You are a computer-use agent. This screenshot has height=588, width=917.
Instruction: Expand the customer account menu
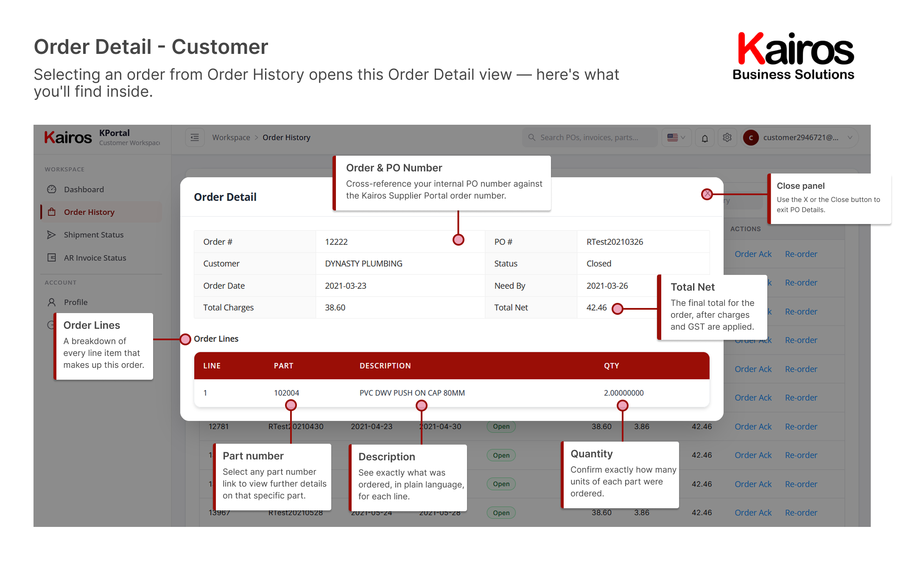pyautogui.click(x=800, y=137)
